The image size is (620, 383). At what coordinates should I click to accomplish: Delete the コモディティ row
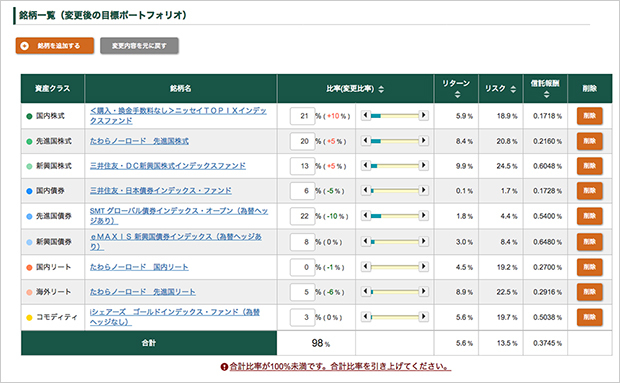coord(590,317)
